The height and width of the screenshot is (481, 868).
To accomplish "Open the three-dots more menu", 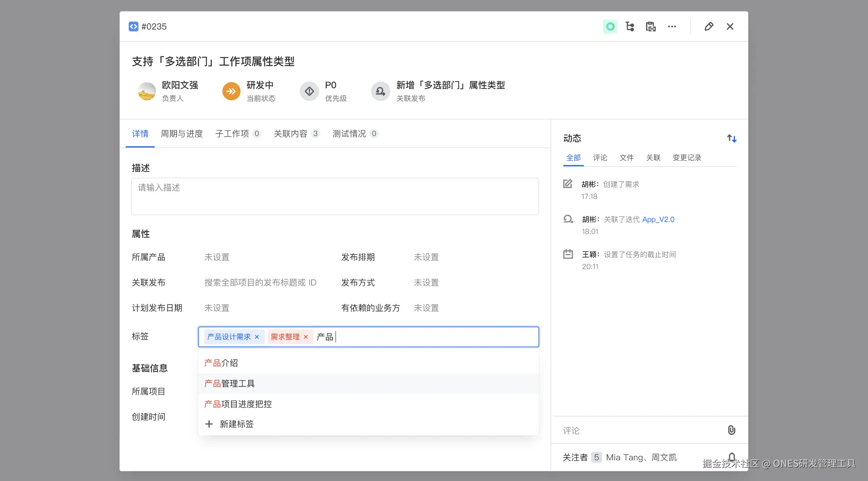I will [x=672, y=26].
